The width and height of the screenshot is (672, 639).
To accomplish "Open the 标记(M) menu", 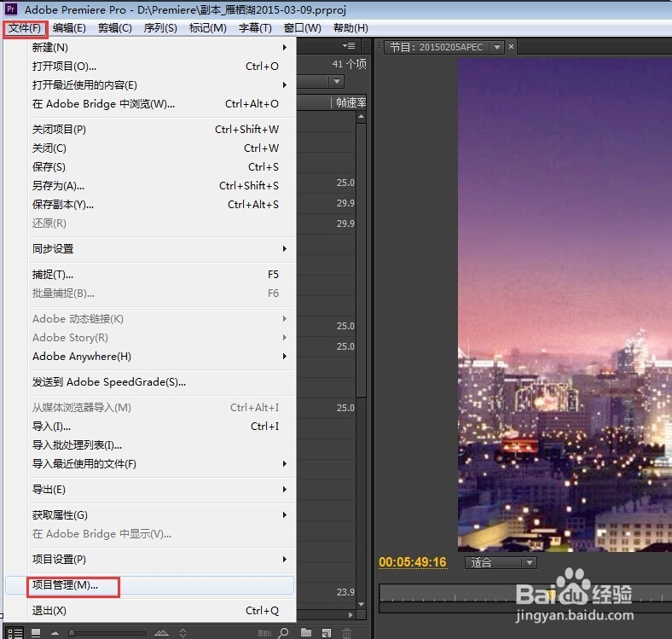I will click(x=208, y=28).
